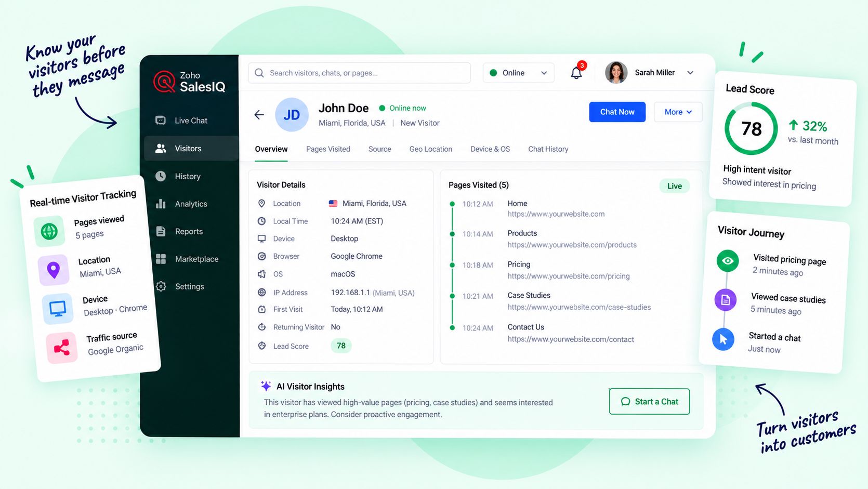Open the yourwebsite.com/contact link
868x489 pixels.
[x=571, y=339]
